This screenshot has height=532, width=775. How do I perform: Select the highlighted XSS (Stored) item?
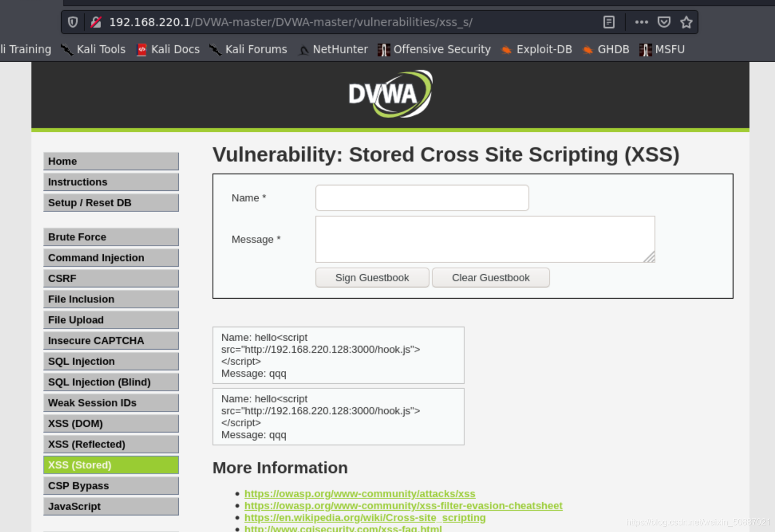pyautogui.click(x=111, y=465)
